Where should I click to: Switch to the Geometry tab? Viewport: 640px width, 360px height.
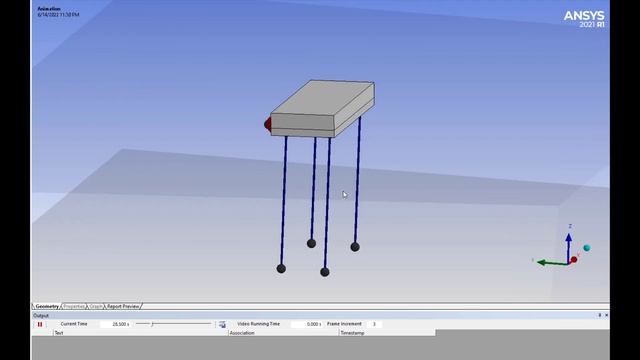pos(47,306)
